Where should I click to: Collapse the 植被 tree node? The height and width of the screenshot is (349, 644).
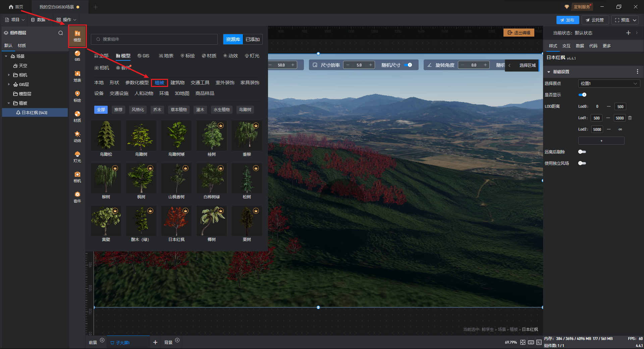point(9,103)
